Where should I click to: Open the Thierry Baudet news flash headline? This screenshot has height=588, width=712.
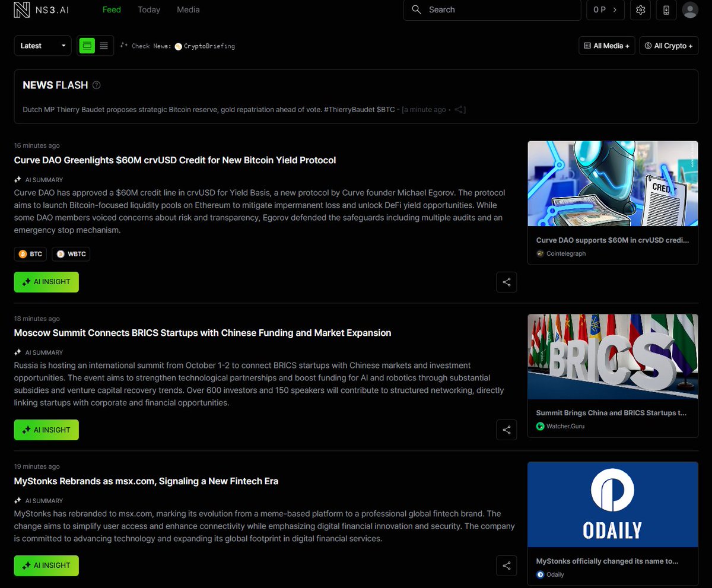coord(208,109)
